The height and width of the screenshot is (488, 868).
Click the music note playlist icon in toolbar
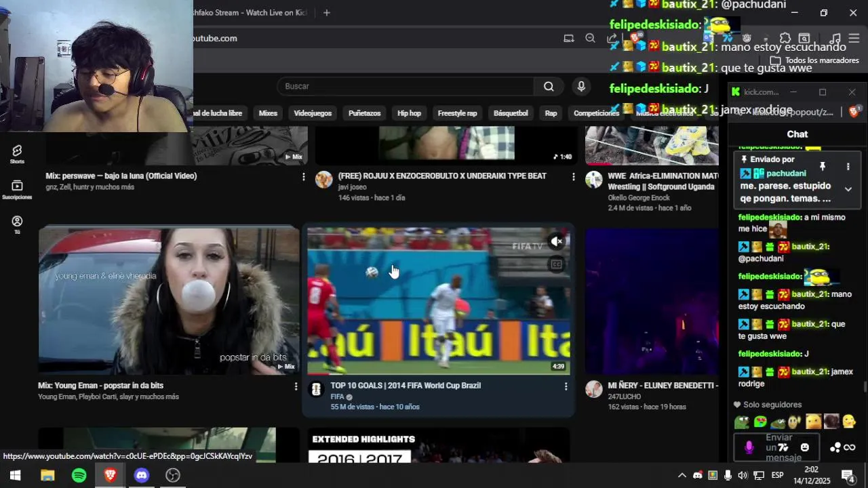(835, 39)
